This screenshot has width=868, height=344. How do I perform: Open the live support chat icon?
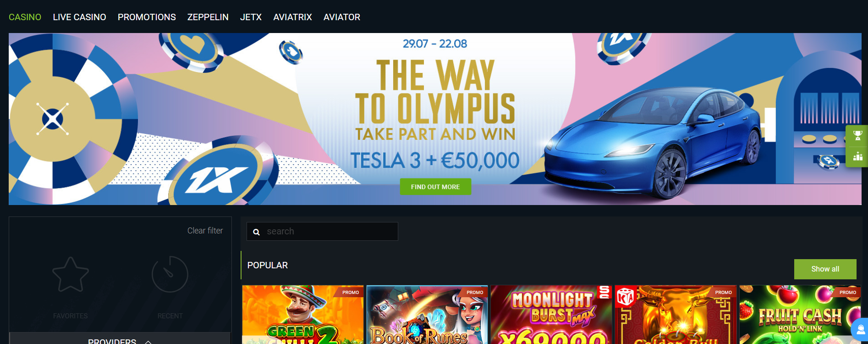tap(860, 330)
